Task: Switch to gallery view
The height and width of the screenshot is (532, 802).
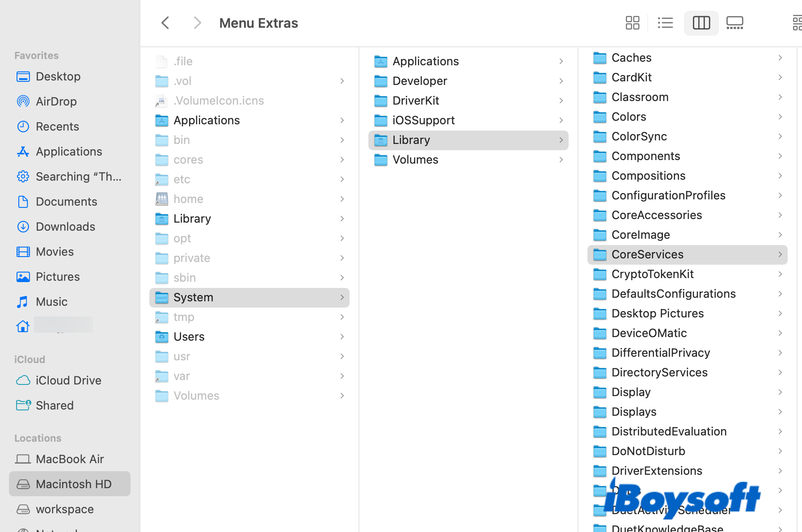Action: pos(734,23)
